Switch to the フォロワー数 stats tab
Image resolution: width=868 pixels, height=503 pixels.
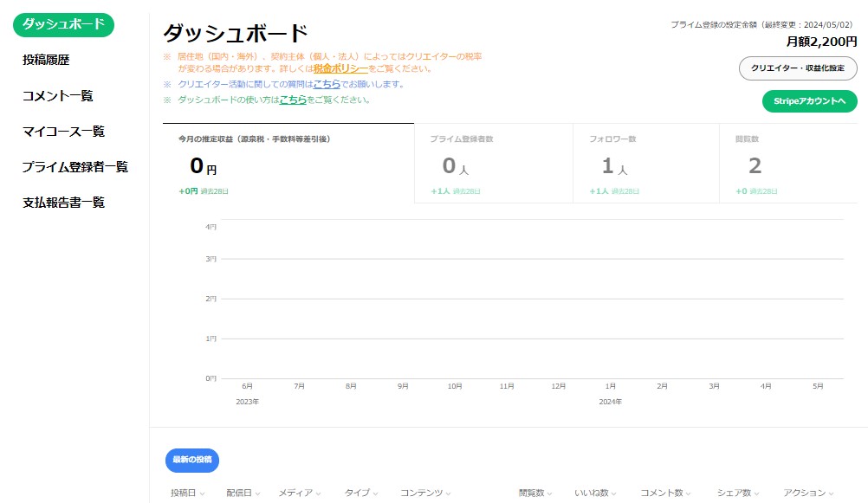648,162
